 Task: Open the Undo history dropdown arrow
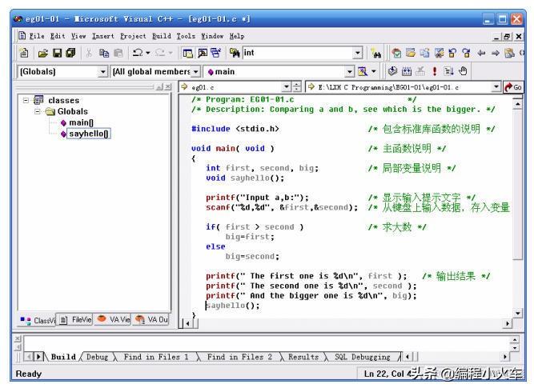coord(148,53)
